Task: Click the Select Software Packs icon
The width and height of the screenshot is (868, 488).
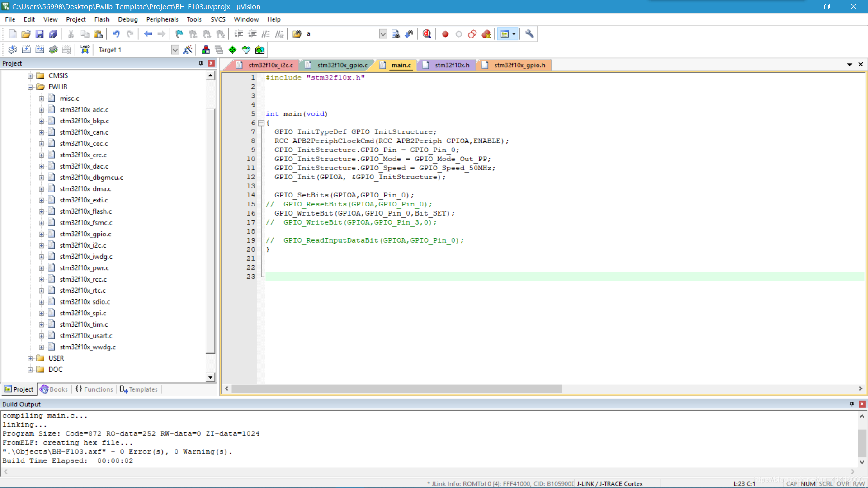Action: (x=246, y=50)
